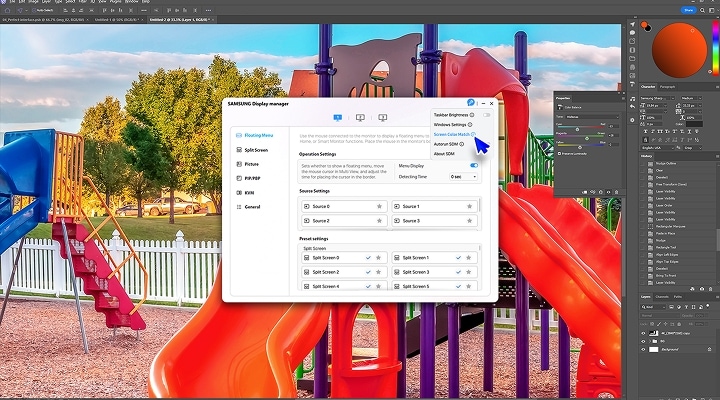Image resolution: width=720 pixels, height=400 pixels.
Task: Open the Detecting Time dropdown
Action: 463,177
